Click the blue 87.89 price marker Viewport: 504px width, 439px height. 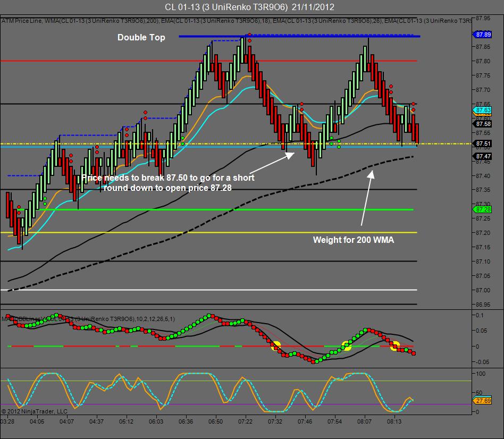(482, 35)
